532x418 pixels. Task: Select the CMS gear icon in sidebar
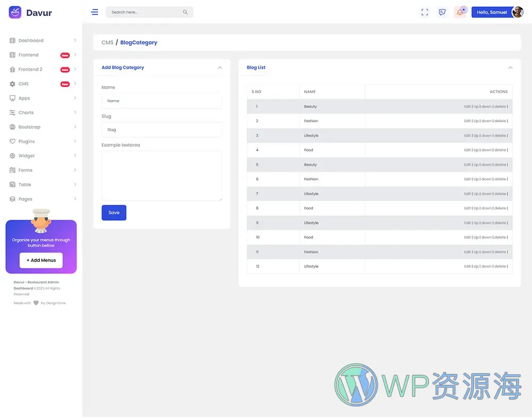12,83
